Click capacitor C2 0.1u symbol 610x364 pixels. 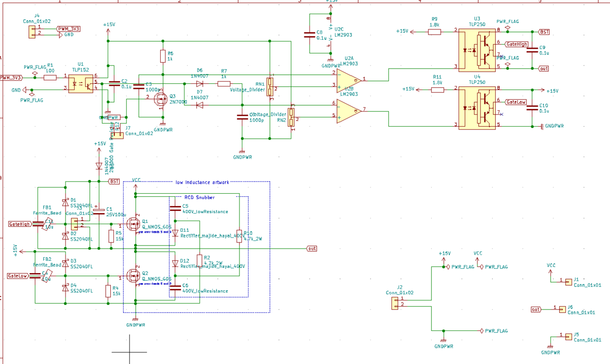(114, 83)
